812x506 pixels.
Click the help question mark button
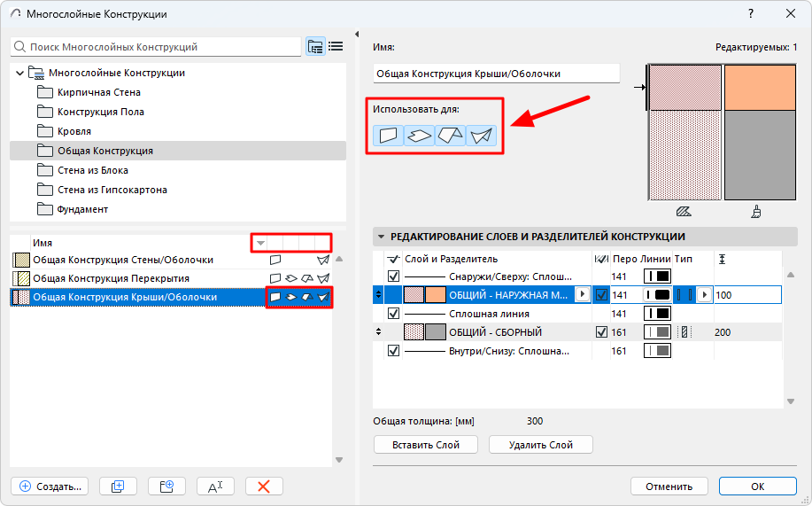751,13
